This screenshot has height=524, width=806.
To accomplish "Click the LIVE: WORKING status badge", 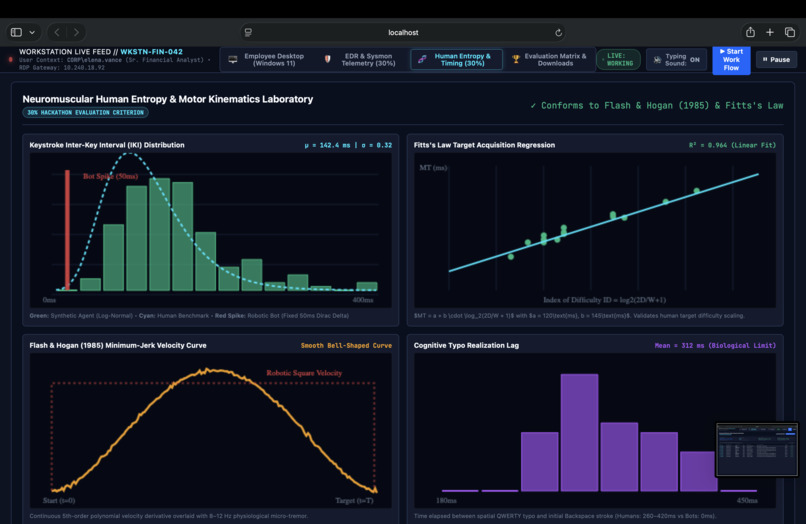I will (618, 60).
